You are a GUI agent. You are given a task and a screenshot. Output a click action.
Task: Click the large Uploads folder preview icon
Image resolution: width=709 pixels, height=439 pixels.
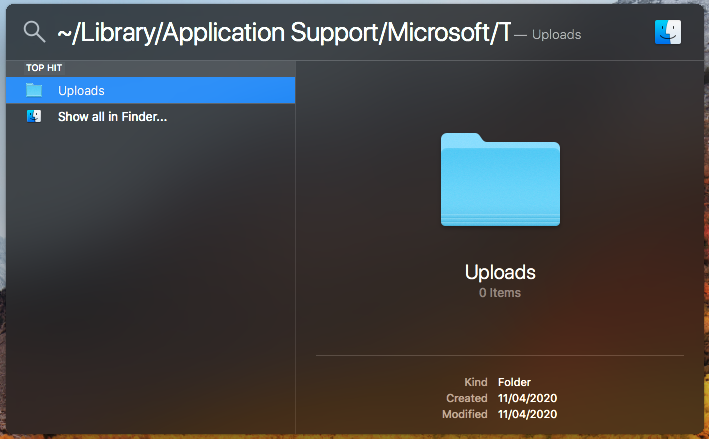click(500, 181)
